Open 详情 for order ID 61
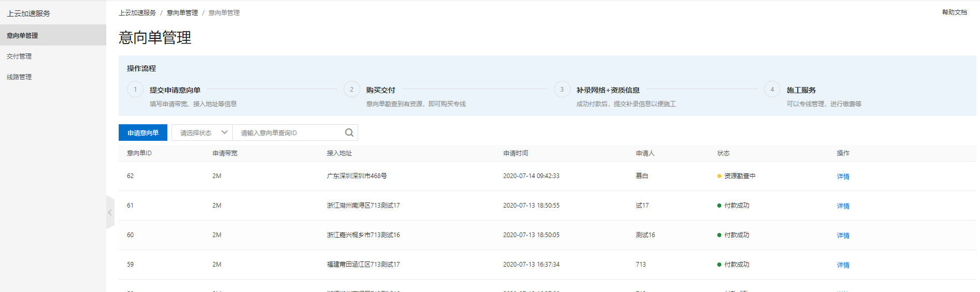The height and width of the screenshot is (292, 980). 843,206
